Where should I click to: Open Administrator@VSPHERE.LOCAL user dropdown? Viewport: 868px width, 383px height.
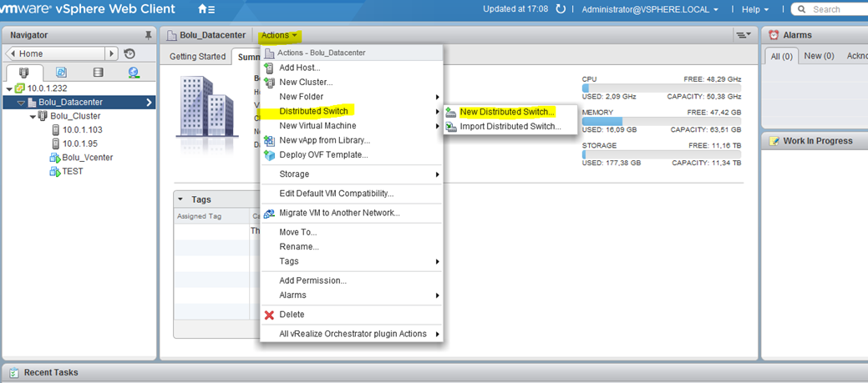coord(650,9)
